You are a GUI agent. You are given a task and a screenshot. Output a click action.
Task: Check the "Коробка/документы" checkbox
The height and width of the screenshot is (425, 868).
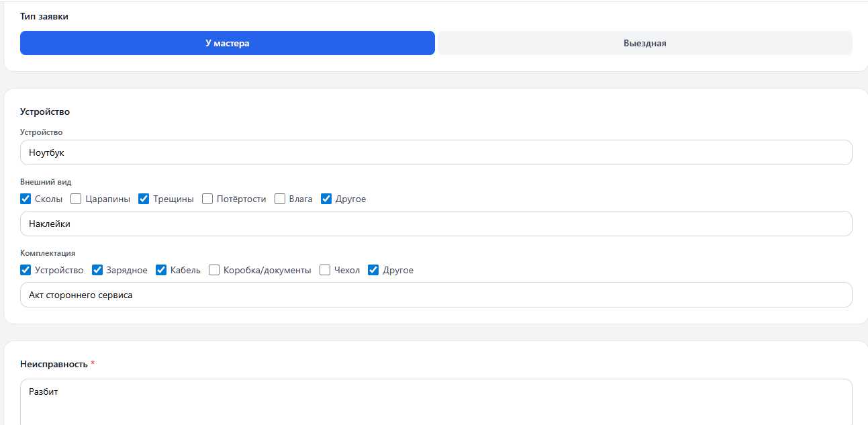pyautogui.click(x=214, y=270)
